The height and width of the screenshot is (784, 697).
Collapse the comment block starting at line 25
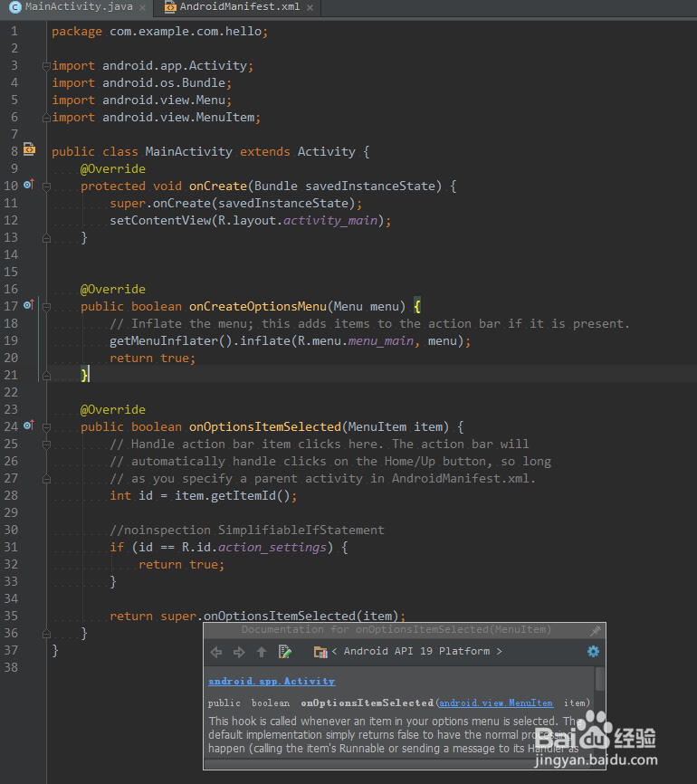(x=46, y=444)
